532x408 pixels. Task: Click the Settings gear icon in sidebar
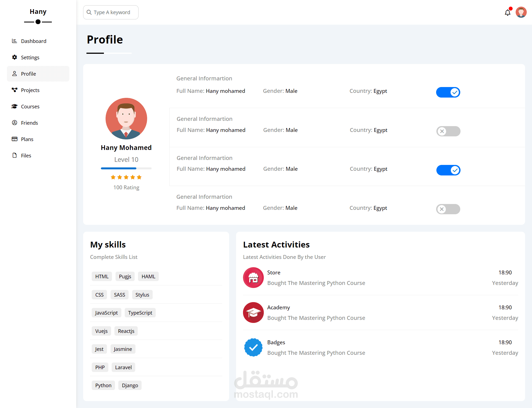coord(14,57)
